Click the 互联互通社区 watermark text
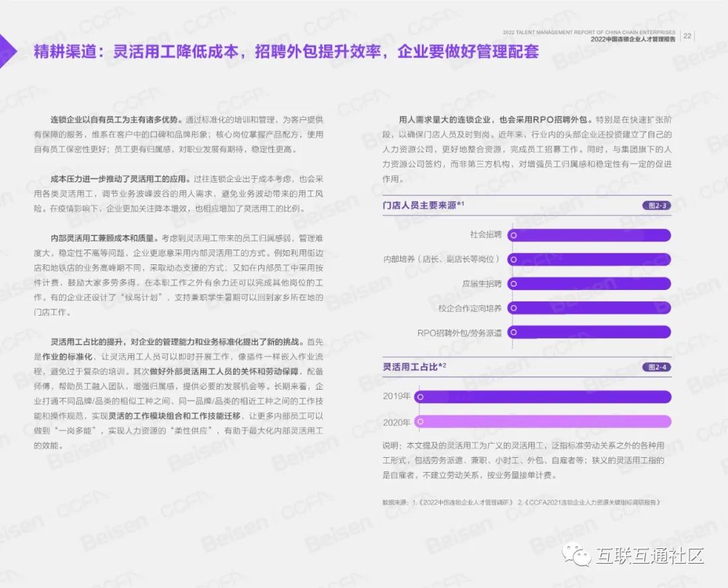The height and width of the screenshot is (588, 728). pyautogui.click(x=650, y=556)
